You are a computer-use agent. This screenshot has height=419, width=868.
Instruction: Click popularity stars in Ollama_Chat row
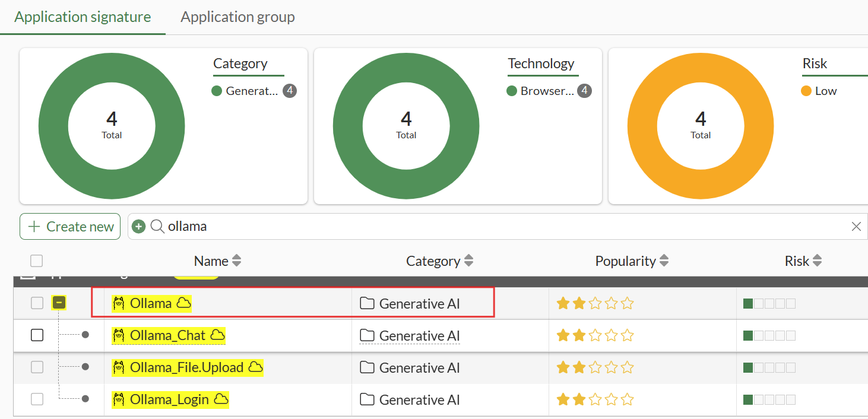(595, 335)
